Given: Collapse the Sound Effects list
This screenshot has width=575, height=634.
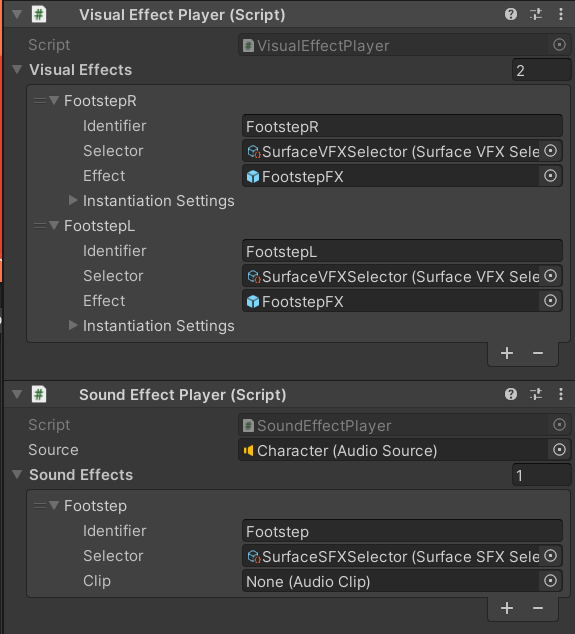Looking at the screenshot, I should tap(17, 474).
